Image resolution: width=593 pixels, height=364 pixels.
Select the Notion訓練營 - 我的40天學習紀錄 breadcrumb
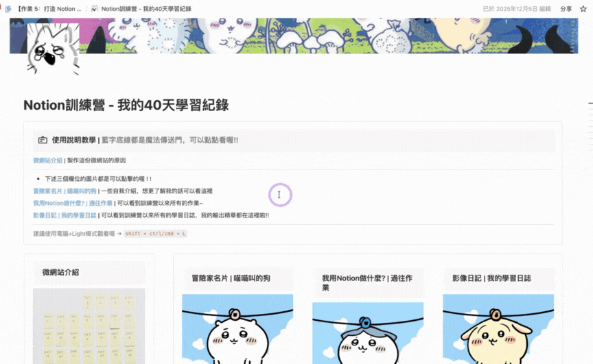pyautogui.click(x=146, y=9)
